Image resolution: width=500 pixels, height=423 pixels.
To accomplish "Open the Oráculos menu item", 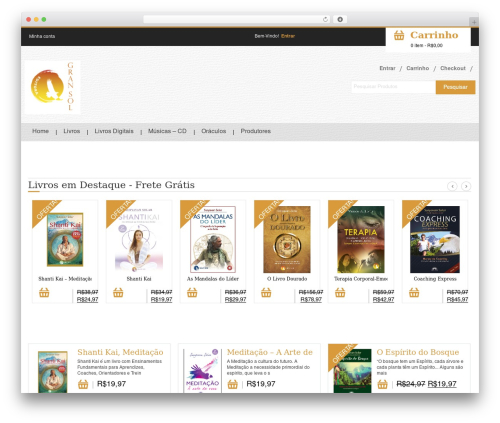I will coord(214,131).
